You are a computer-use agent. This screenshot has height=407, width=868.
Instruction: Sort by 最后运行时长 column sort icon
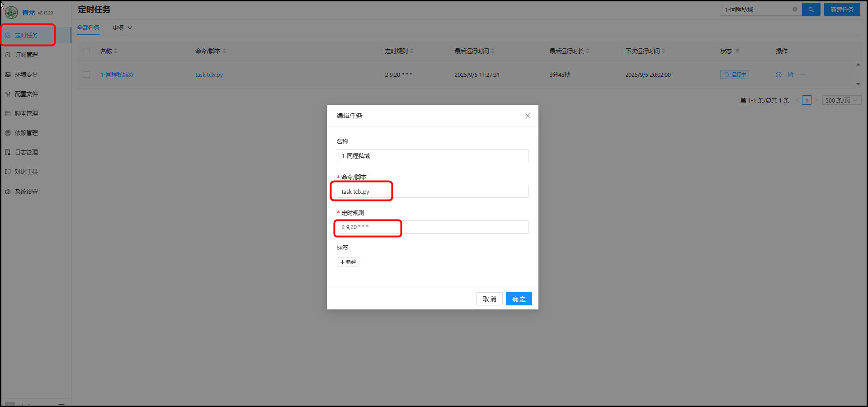588,51
